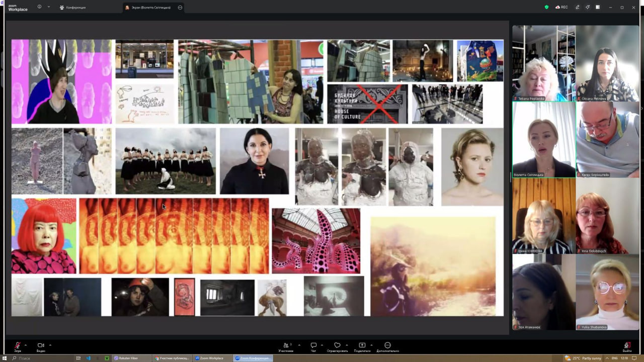
Task: Click the weather widget showing 25°C Partly sunny
Action: (583, 358)
